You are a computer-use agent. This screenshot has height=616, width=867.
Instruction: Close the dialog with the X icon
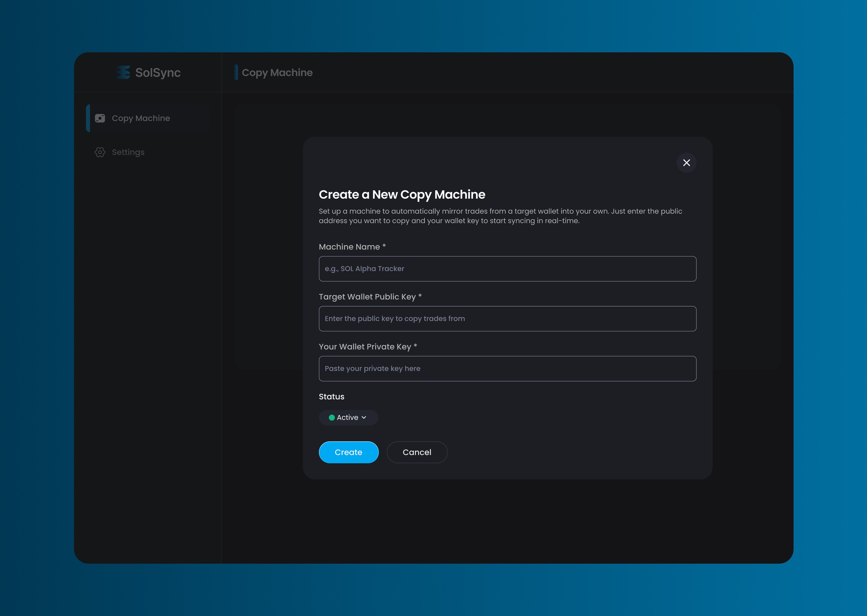coord(686,163)
